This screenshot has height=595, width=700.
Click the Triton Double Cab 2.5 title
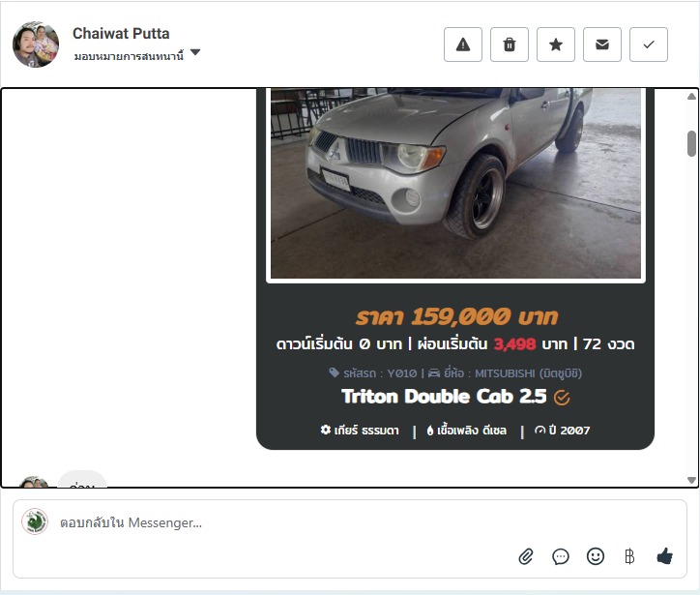(444, 397)
